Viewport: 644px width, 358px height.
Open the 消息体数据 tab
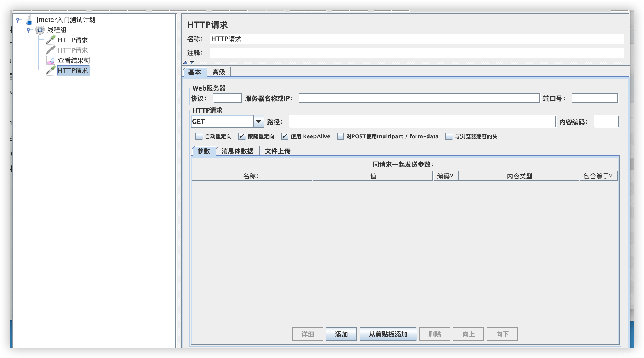(x=238, y=151)
